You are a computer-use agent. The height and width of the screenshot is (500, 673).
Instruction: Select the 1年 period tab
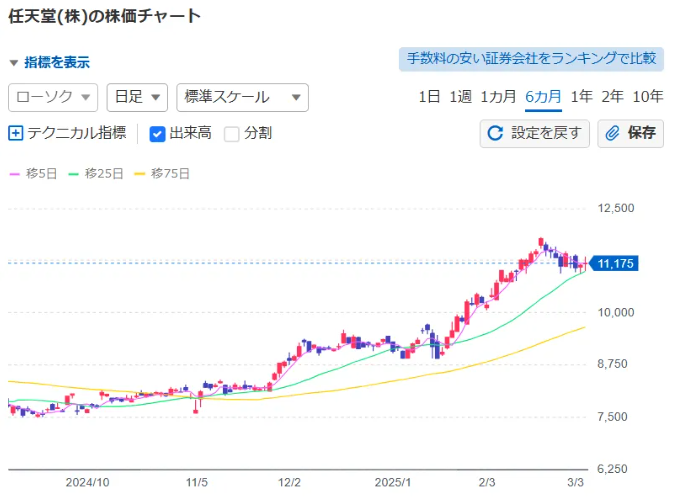(582, 97)
